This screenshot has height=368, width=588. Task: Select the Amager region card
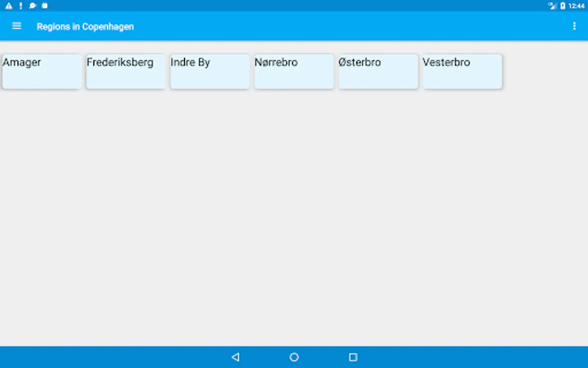42,72
